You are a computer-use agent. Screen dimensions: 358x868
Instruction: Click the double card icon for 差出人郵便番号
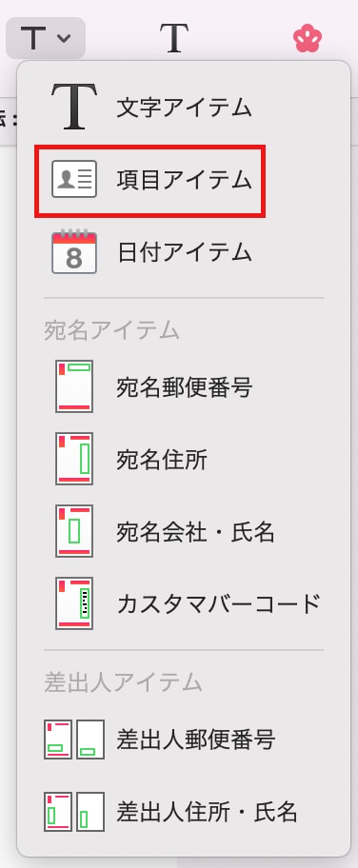tap(74, 739)
